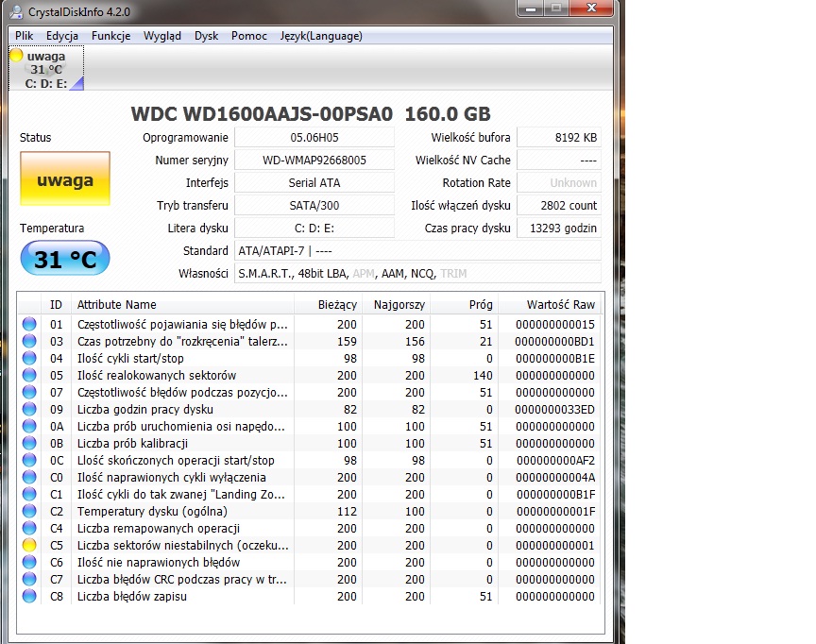Click blue status dot for attribute 0A
816x644 pixels.
click(x=29, y=426)
